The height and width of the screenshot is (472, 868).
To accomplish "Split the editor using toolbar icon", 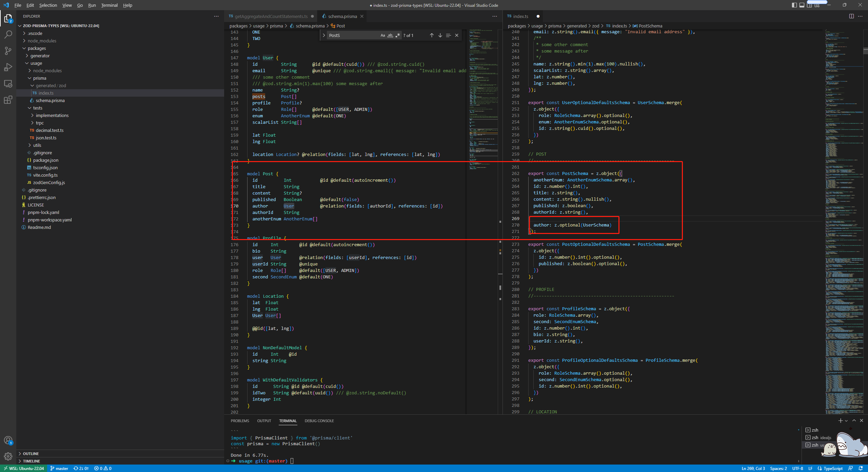I will pos(852,16).
